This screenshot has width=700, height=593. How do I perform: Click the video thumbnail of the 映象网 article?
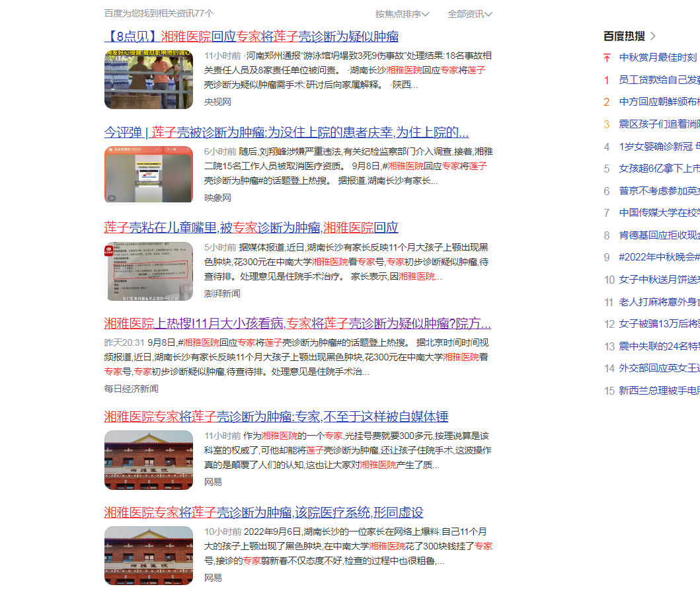pyautogui.click(x=149, y=175)
